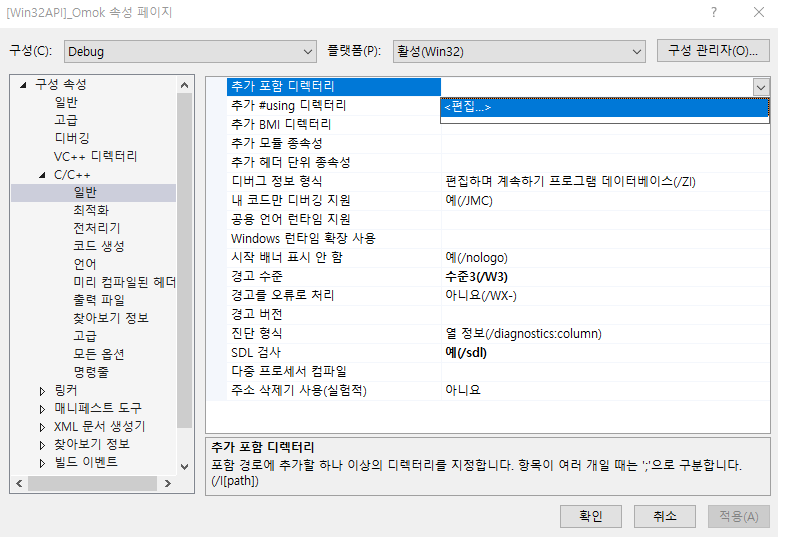Click the 추가 포함 디렉터리 dropdown arrow

point(760,87)
